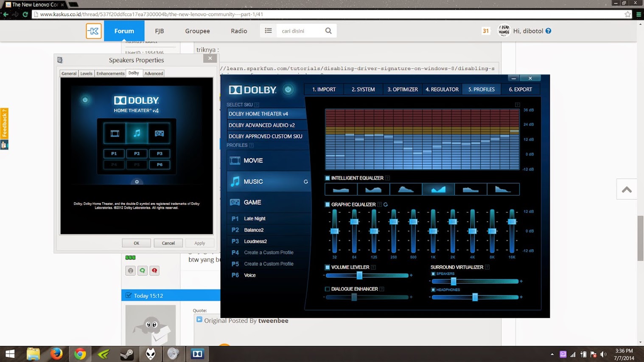The width and height of the screenshot is (644, 362).
Task: Toggle the power icon in Speakers Properties Dolby panel
Action: coord(85,100)
